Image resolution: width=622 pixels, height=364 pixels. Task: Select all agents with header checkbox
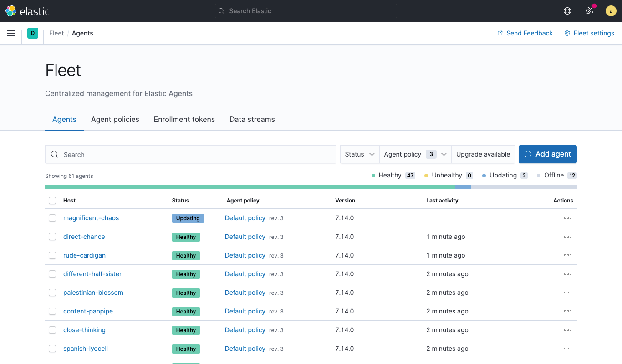click(x=52, y=201)
